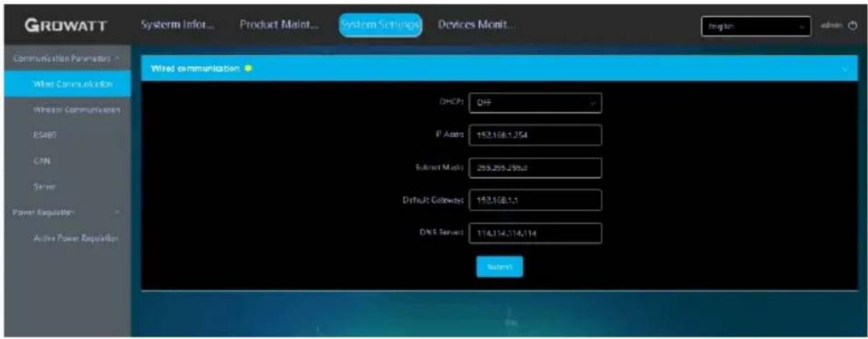Switch to the Devices Monitor tab
The width and height of the screenshot is (868, 339).
[476, 25]
